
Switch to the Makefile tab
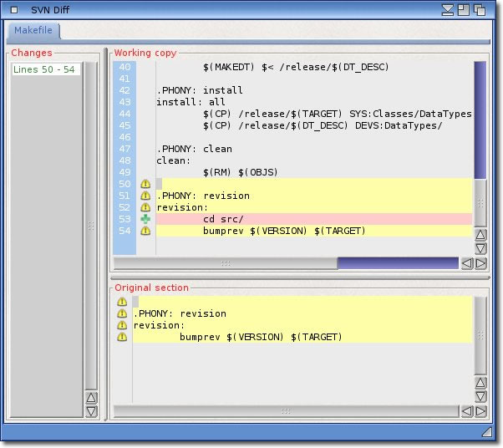[33, 31]
